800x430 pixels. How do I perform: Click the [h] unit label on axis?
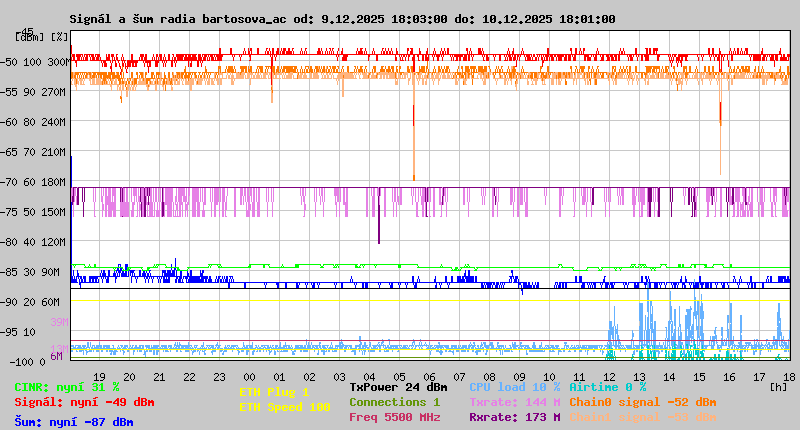(778, 387)
